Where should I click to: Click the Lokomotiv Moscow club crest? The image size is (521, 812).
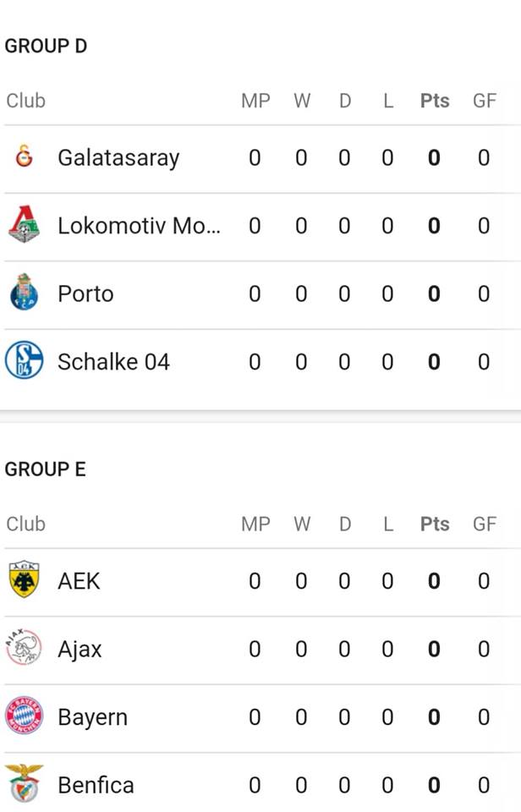coord(24,224)
